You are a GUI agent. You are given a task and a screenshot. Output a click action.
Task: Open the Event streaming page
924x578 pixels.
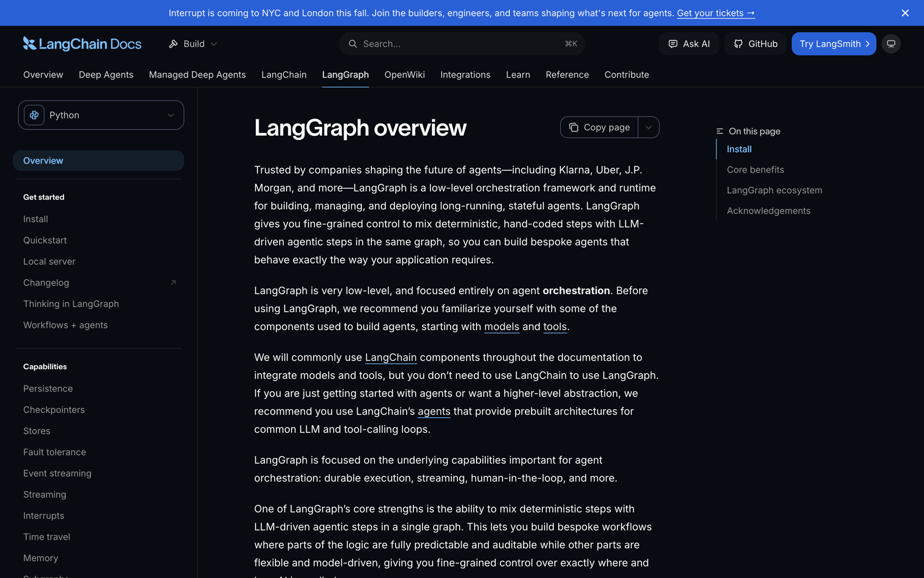click(57, 473)
